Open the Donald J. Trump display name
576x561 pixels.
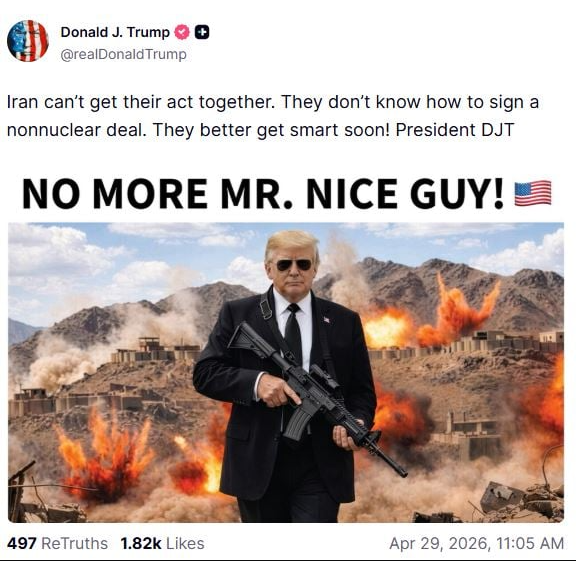coord(115,32)
